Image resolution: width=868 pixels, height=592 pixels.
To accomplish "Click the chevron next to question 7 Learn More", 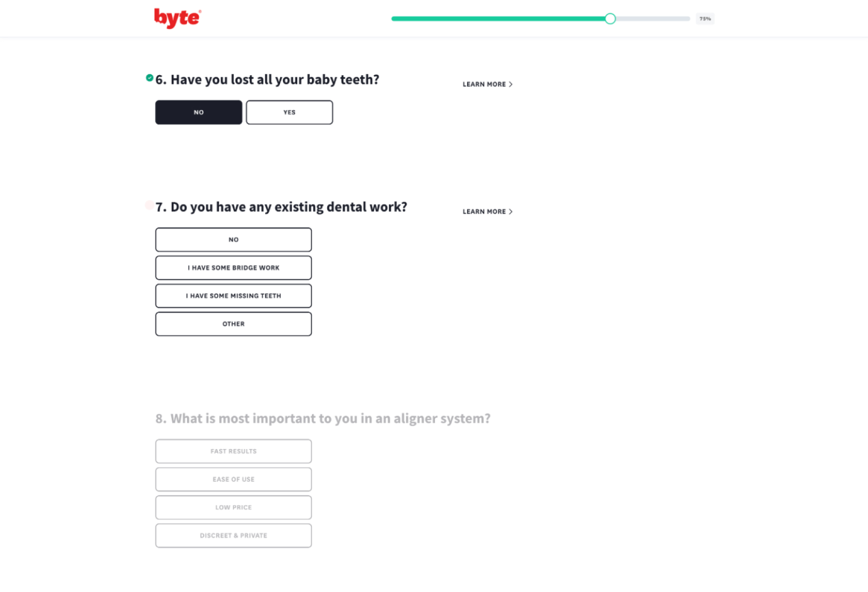I will 511,212.
